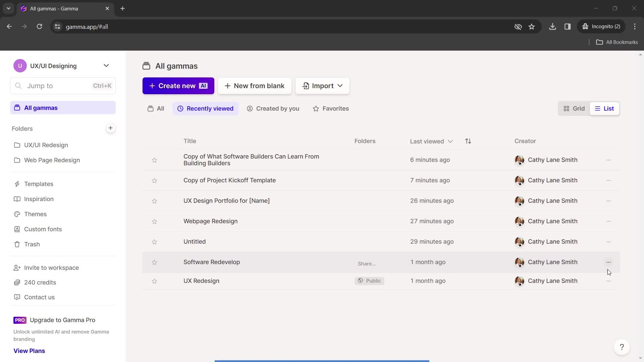Toggle the star favorite on UX Redesign
The width and height of the screenshot is (644, 362).
tap(154, 281)
